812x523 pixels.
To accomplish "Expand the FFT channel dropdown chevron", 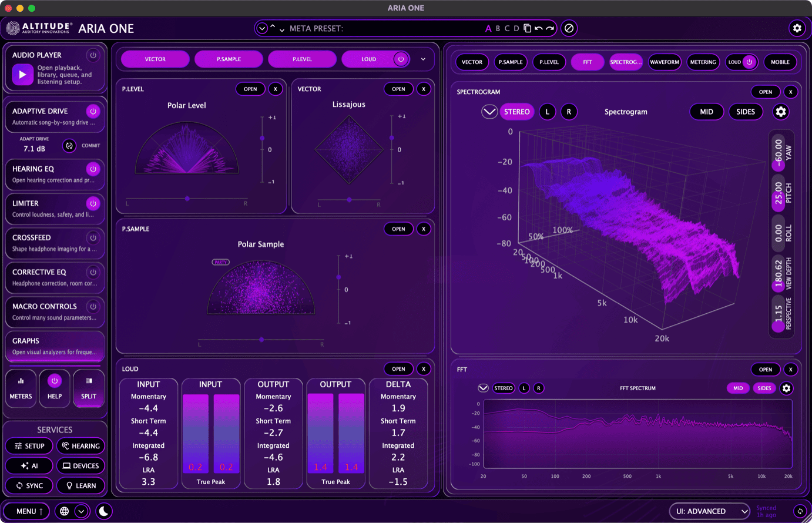I will (483, 388).
